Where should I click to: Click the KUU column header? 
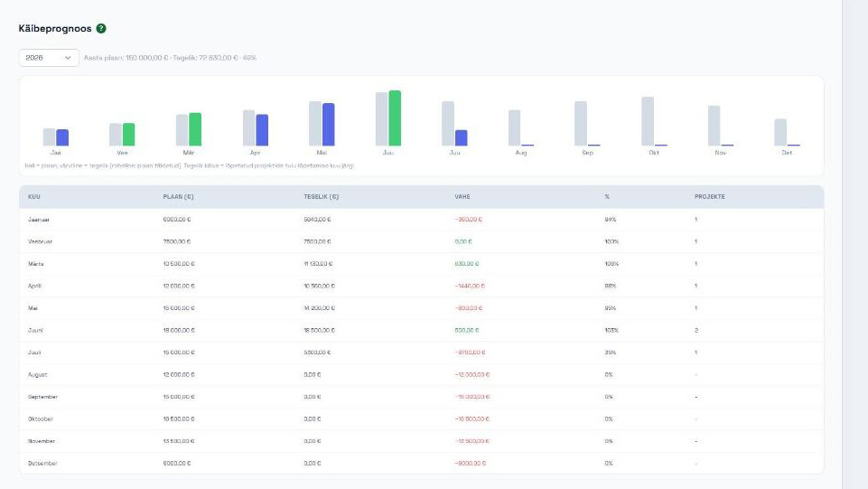tap(34, 197)
